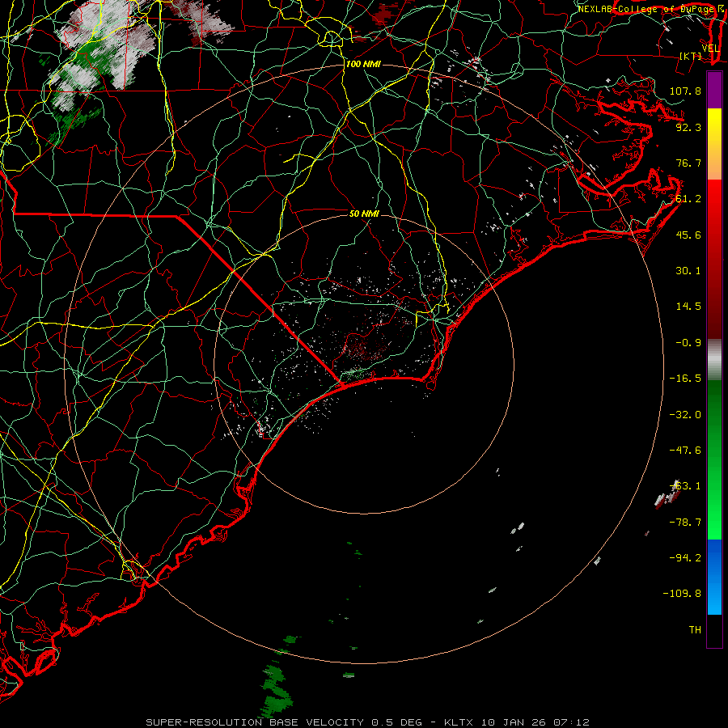Click the 100 NMI range ring label
The height and width of the screenshot is (728, 728).
pos(363,64)
